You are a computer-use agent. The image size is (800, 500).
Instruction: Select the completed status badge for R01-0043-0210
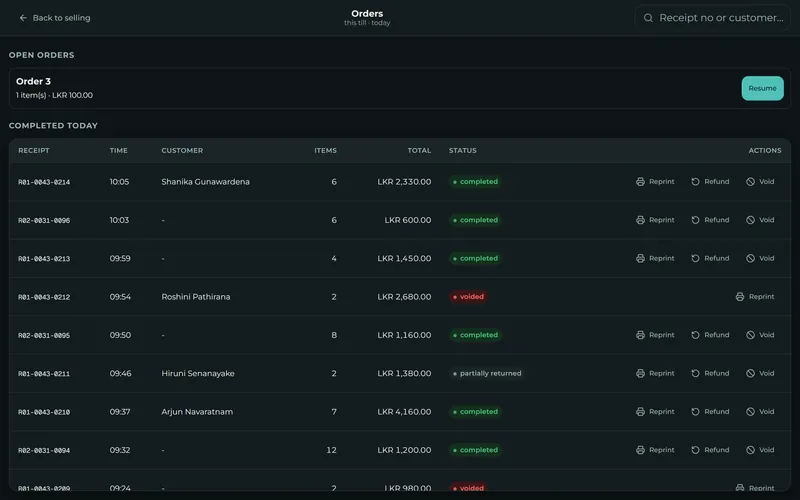tap(475, 412)
